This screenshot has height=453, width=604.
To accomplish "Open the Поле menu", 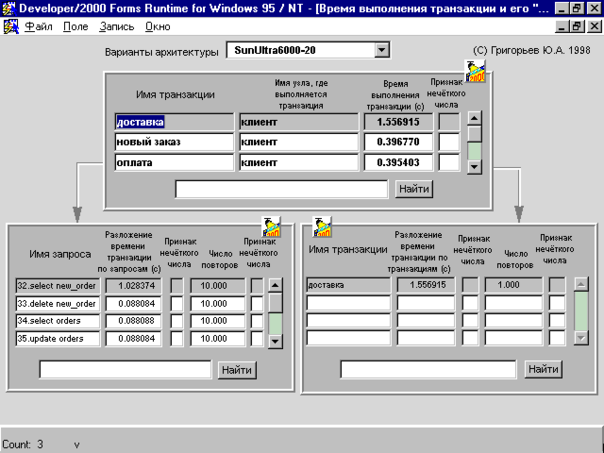I will [76, 27].
